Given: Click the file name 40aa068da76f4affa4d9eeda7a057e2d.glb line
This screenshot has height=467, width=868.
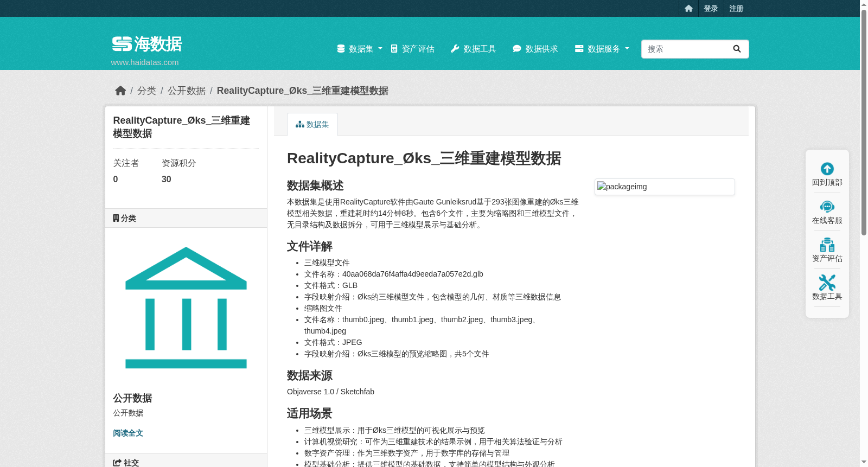Looking at the screenshot, I should (x=394, y=274).
